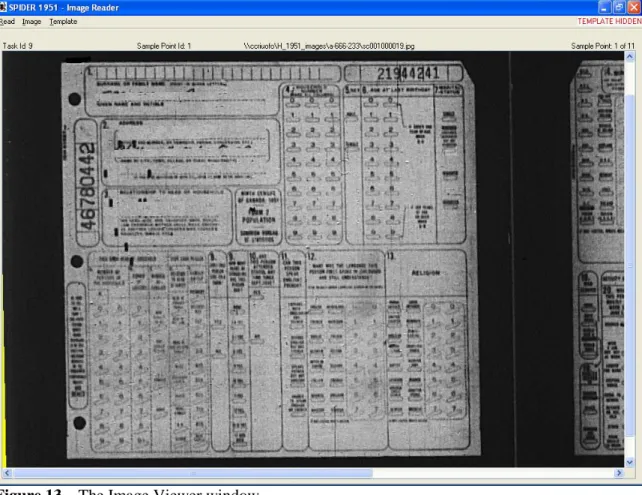Restore down the Image Reader window
The image size is (642, 495).
tap(619, 7)
